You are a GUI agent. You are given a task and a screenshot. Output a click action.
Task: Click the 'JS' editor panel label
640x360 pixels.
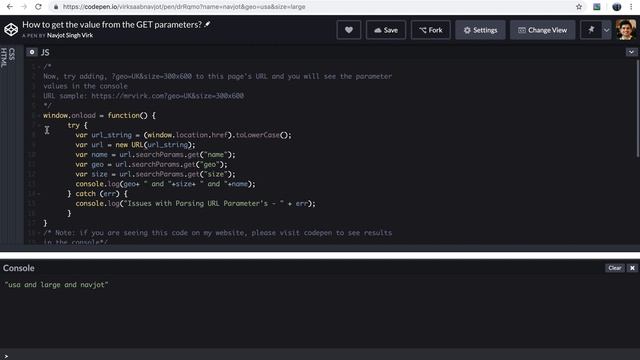tap(45, 52)
